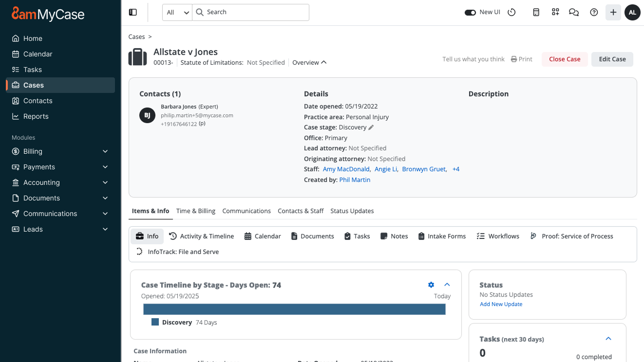Click the Close Case button
The width and height of the screenshot is (644, 362).
[565, 59]
